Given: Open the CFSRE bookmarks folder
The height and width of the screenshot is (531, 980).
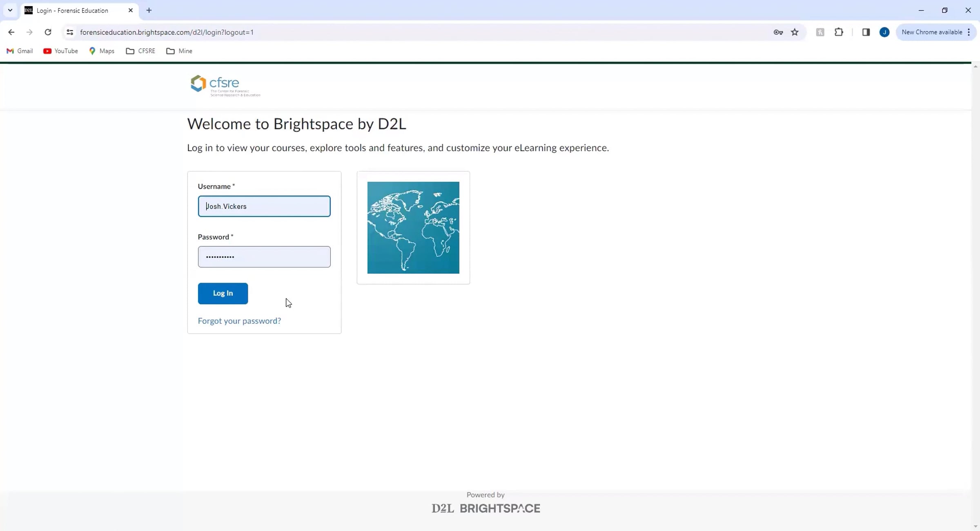Looking at the screenshot, I should click(x=140, y=51).
